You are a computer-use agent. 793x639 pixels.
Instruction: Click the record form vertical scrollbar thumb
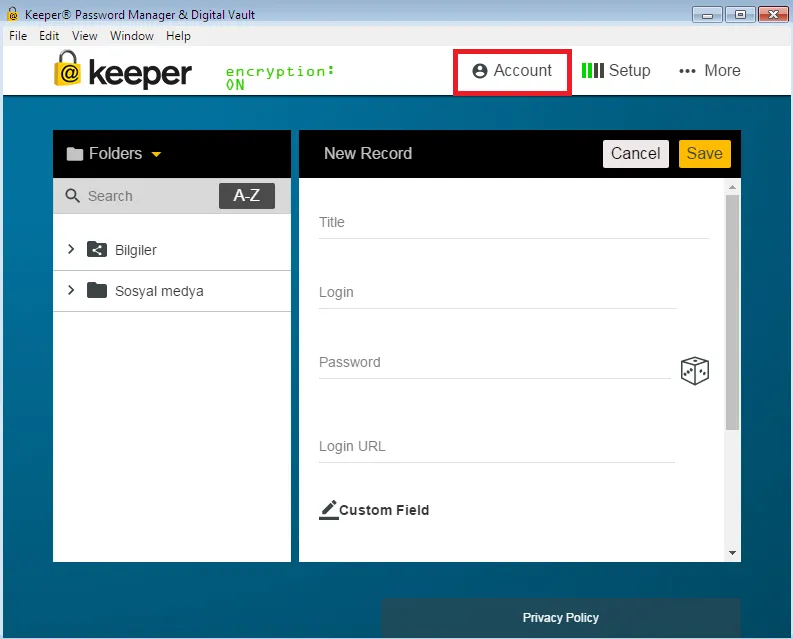732,312
